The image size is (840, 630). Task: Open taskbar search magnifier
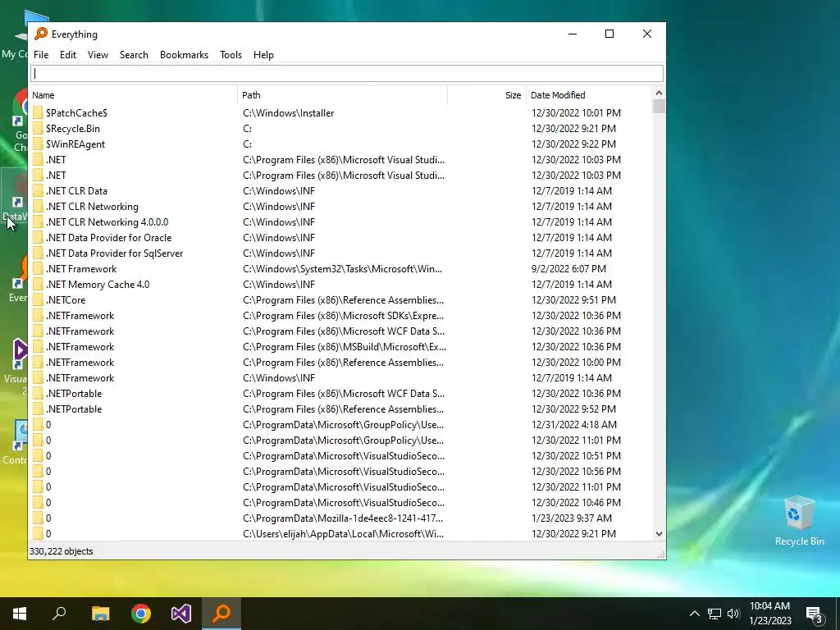pos(59,614)
